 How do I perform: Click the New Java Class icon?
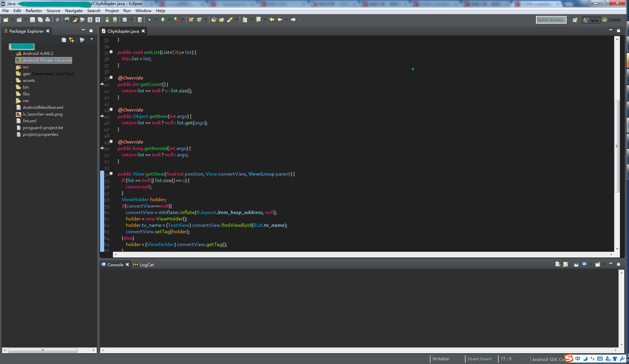click(199, 20)
